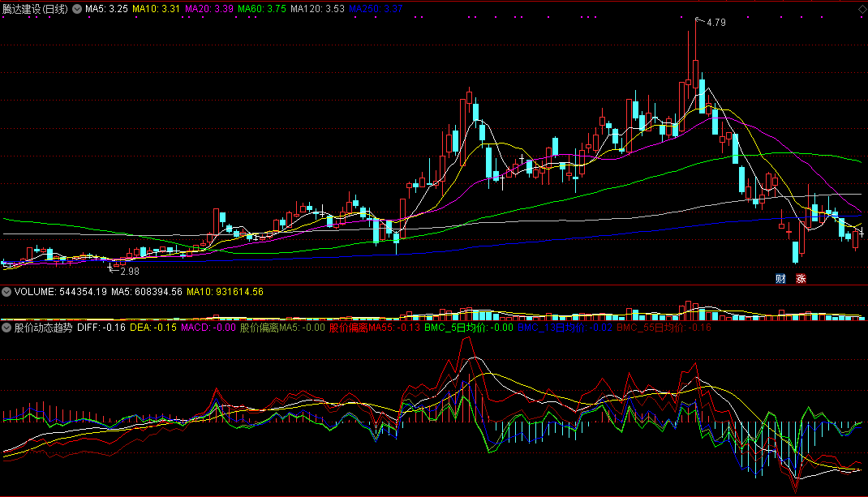This screenshot has width=868, height=497.
Task: Click the yellow DEA: -0.15 value
Action: pos(153,328)
